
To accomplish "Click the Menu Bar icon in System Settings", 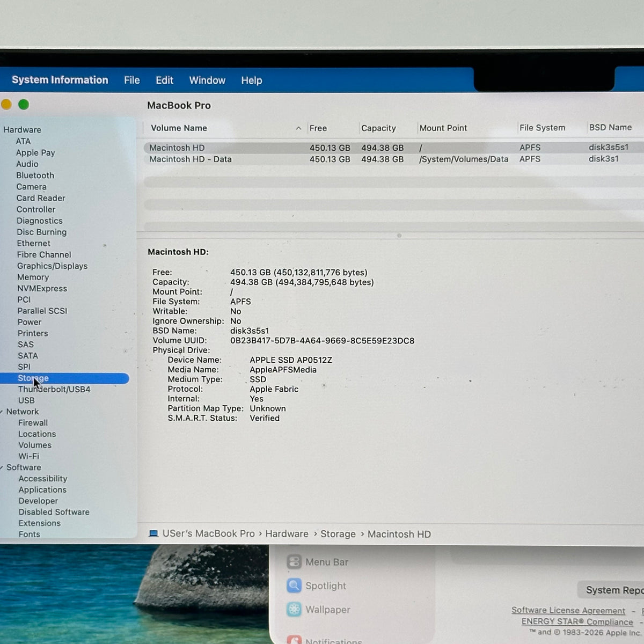I will coord(294,562).
